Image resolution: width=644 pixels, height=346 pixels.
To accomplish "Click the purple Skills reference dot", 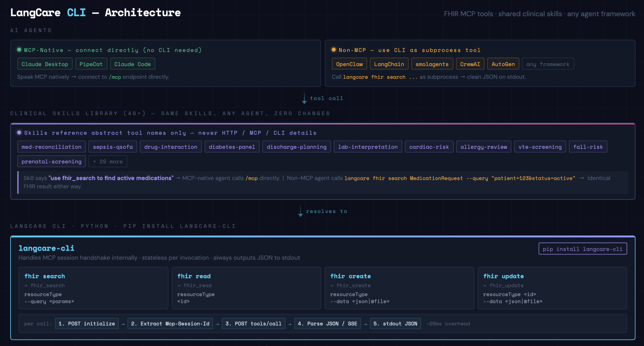I will point(19,132).
